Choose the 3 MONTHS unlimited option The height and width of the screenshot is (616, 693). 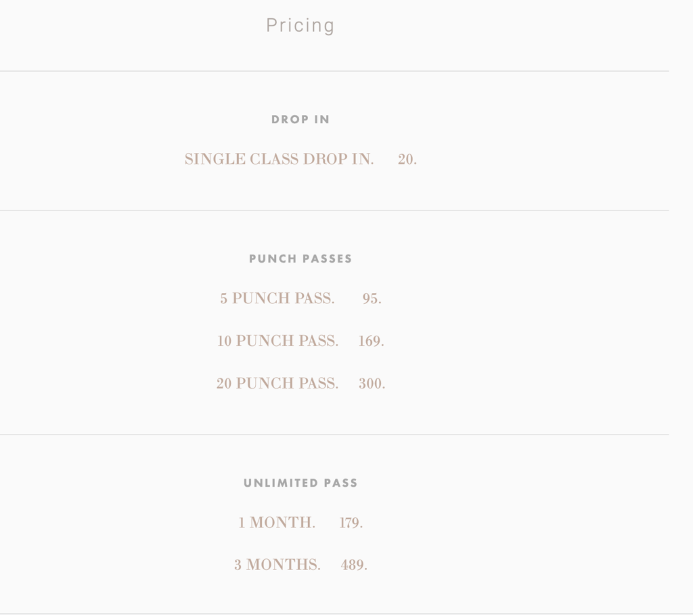(277, 565)
